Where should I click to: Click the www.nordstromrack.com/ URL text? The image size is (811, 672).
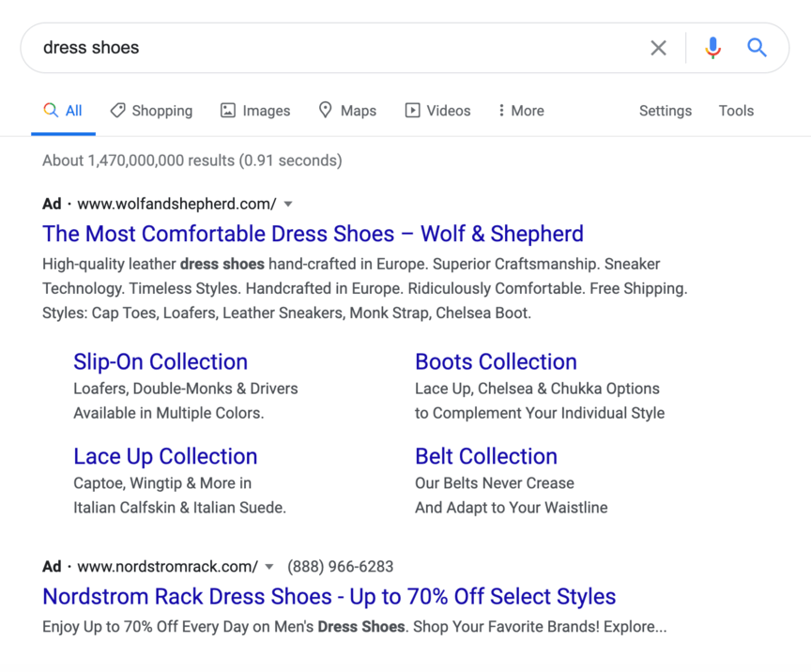(168, 567)
